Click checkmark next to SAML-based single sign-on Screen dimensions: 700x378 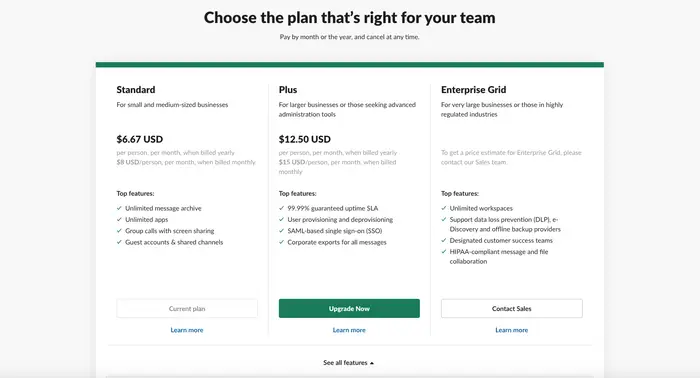282,231
